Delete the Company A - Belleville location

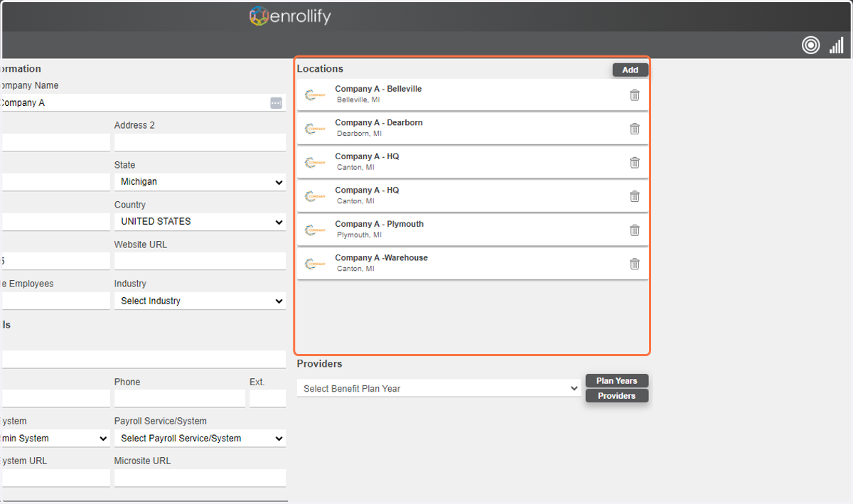(x=635, y=95)
